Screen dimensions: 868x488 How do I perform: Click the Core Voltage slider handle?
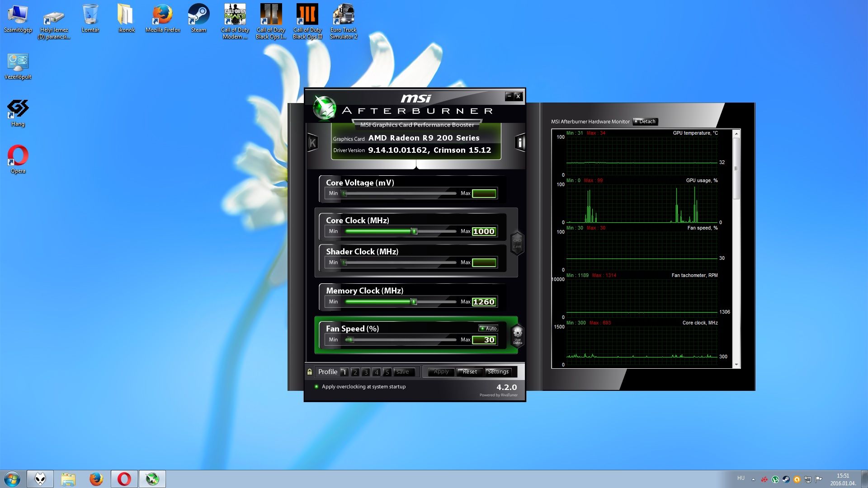[x=344, y=193]
